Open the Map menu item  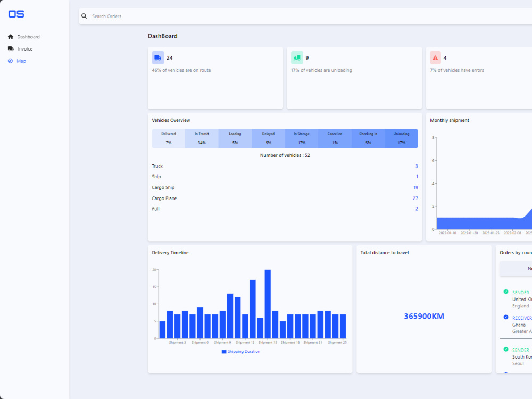click(17, 61)
